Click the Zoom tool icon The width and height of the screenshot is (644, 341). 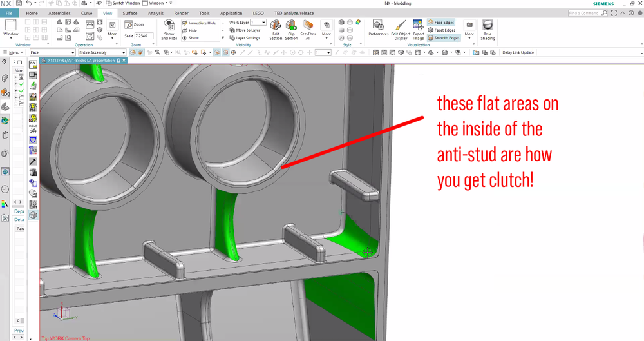(129, 24)
